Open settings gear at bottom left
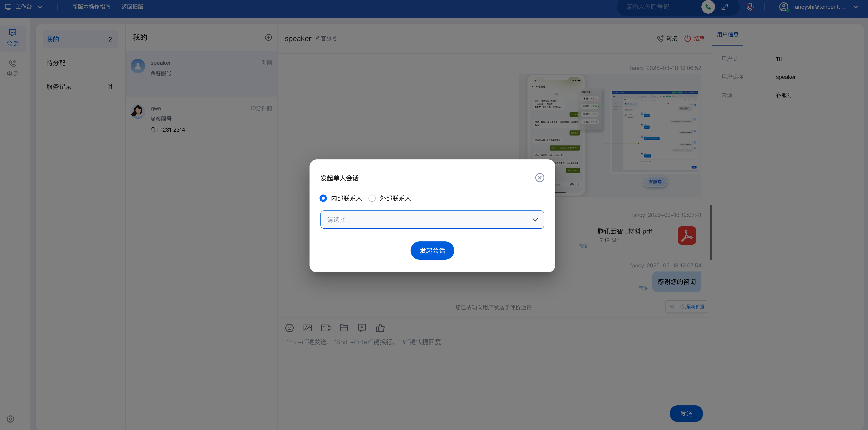 [x=10, y=419]
